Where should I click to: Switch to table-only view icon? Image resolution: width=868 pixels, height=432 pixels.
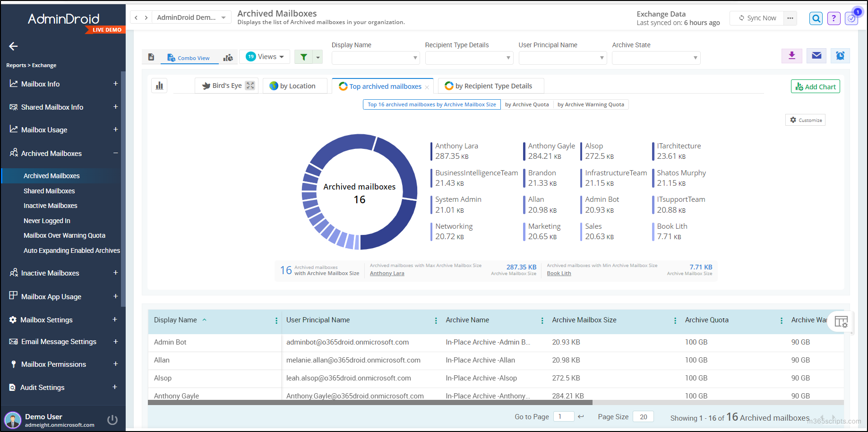[151, 57]
